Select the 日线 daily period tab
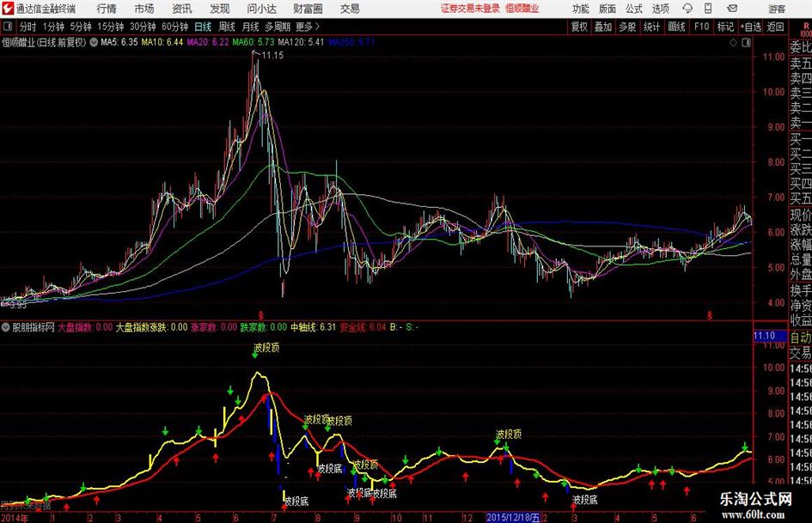Viewport: 812px width, 523px height. tap(203, 27)
